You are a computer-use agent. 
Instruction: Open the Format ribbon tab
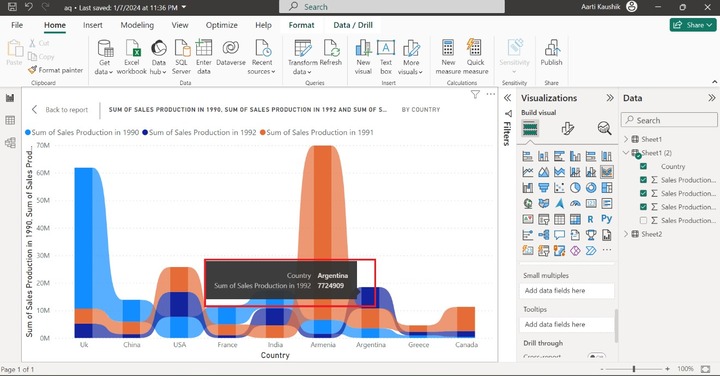[x=301, y=25]
